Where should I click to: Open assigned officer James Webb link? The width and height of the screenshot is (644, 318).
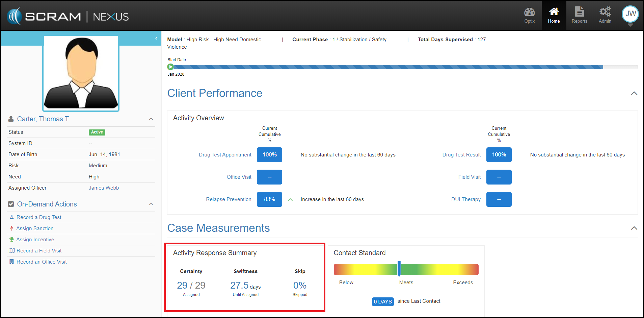(104, 188)
